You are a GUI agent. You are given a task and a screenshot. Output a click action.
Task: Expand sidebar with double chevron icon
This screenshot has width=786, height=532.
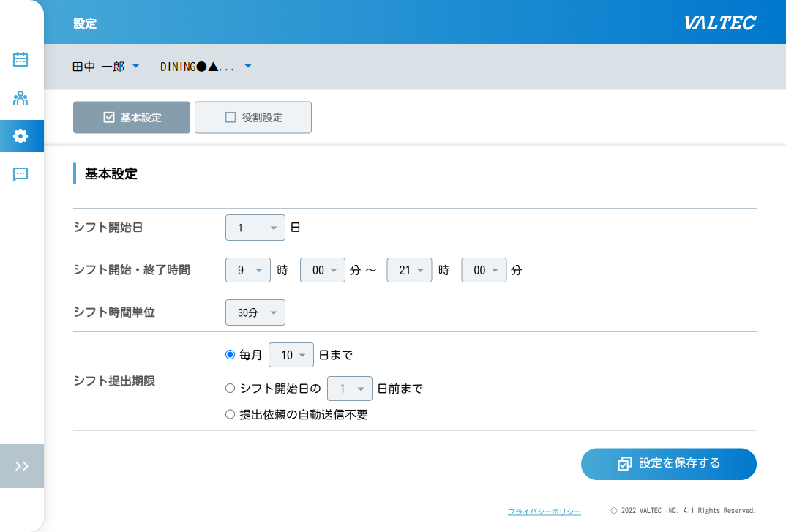tap(21, 466)
